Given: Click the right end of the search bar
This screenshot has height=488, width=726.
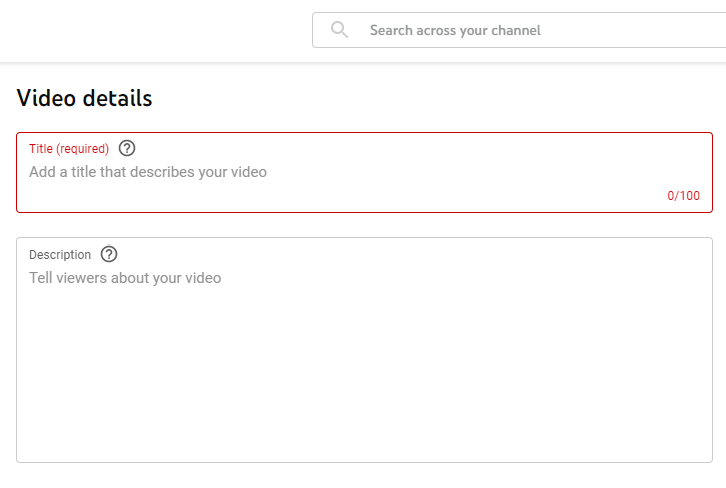Looking at the screenshot, I should click(x=700, y=30).
